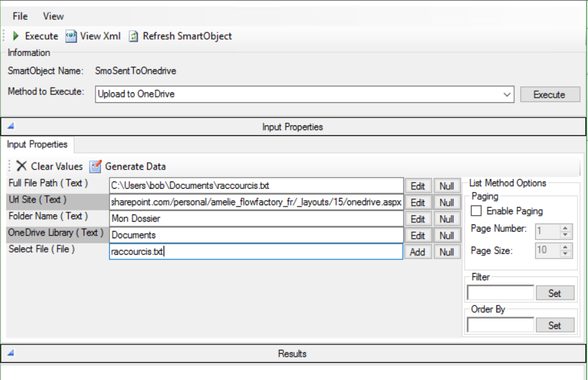Click the Set button under Filter
Image resolution: width=588 pixels, height=380 pixels.
(x=554, y=294)
